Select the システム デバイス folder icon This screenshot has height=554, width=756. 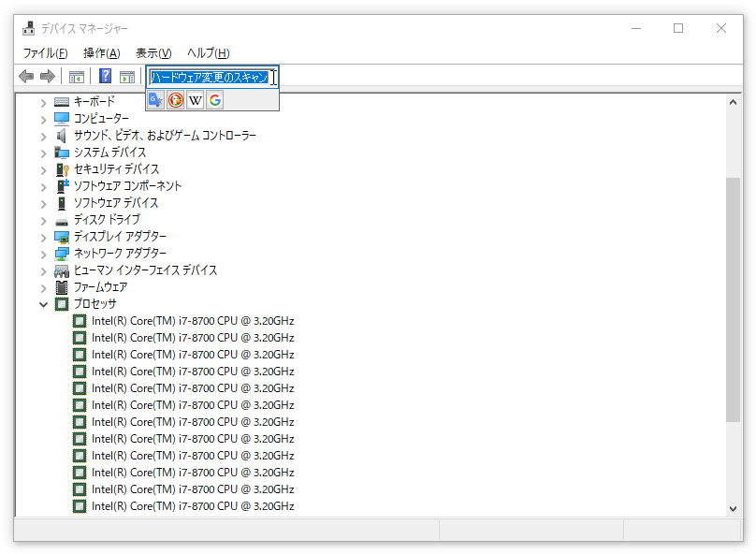(62, 153)
